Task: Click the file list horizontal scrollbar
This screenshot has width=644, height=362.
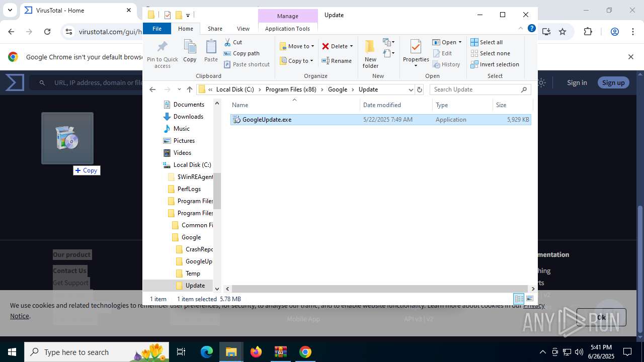Action: click(380, 289)
